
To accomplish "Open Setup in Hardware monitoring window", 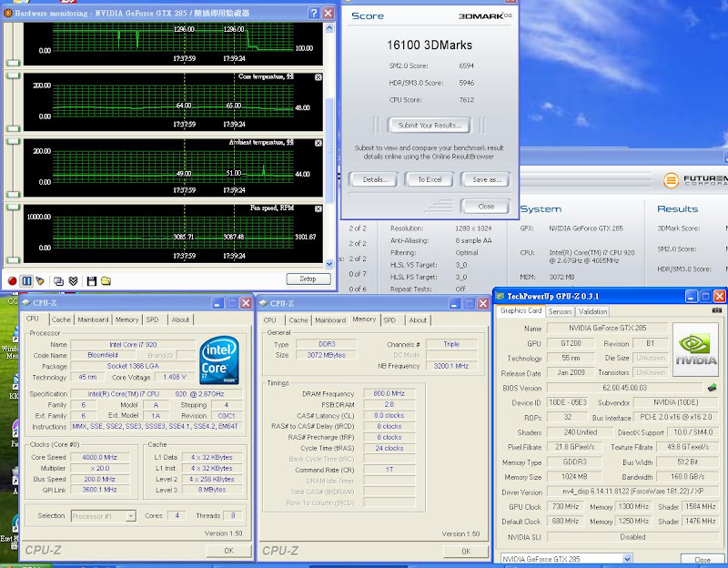I will coord(308,279).
